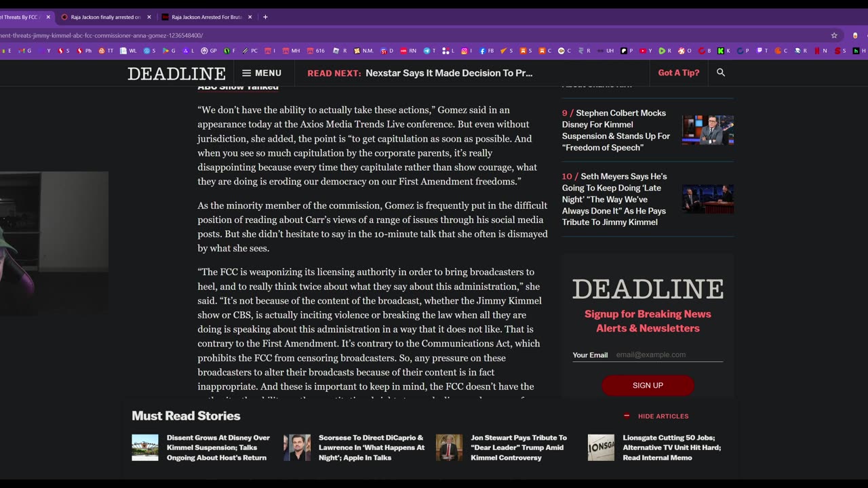Open the YouTube Y bookmark
This screenshot has height=488, width=868.
point(647,51)
